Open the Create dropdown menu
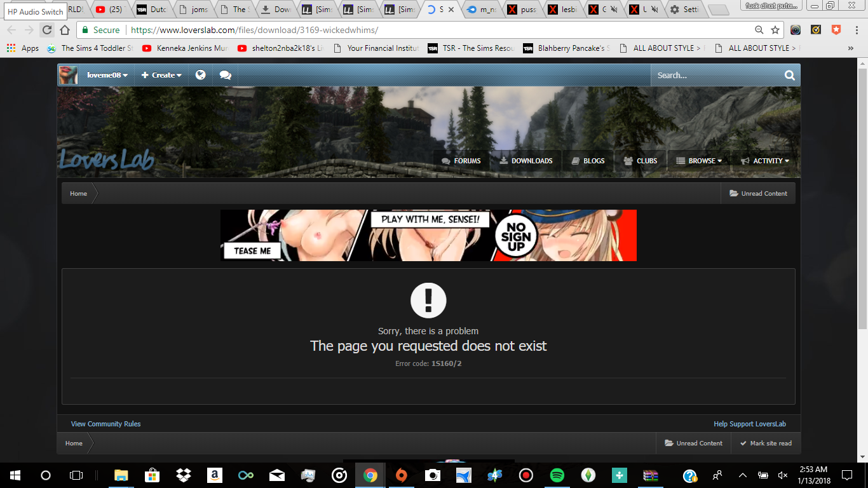The image size is (868, 488). coord(161,75)
